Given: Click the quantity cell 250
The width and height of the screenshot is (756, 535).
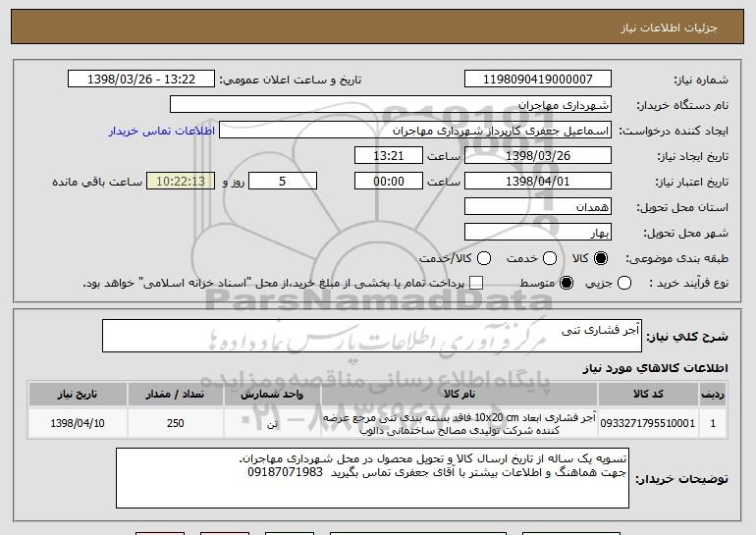Looking at the screenshot, I should point(176,423).
